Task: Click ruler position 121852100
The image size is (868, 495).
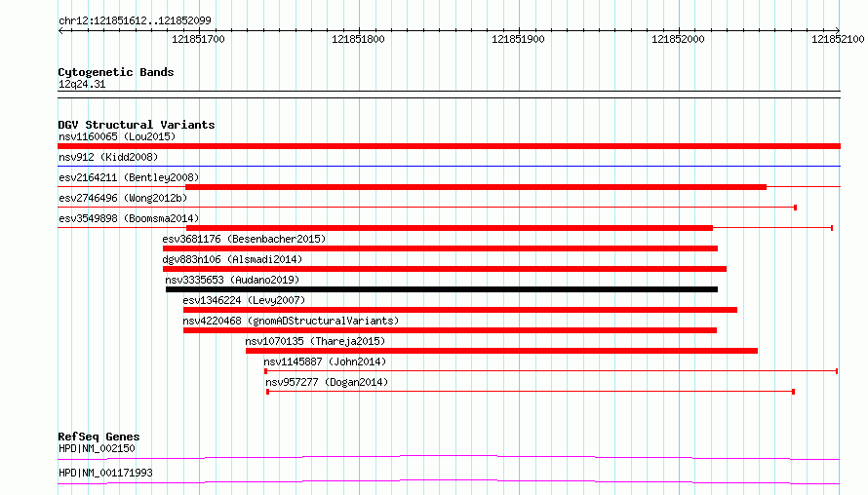Action: coord(838,39)
